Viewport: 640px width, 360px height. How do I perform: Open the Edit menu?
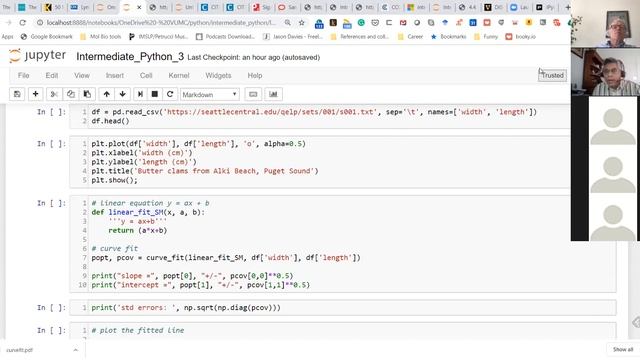point(51,76)
